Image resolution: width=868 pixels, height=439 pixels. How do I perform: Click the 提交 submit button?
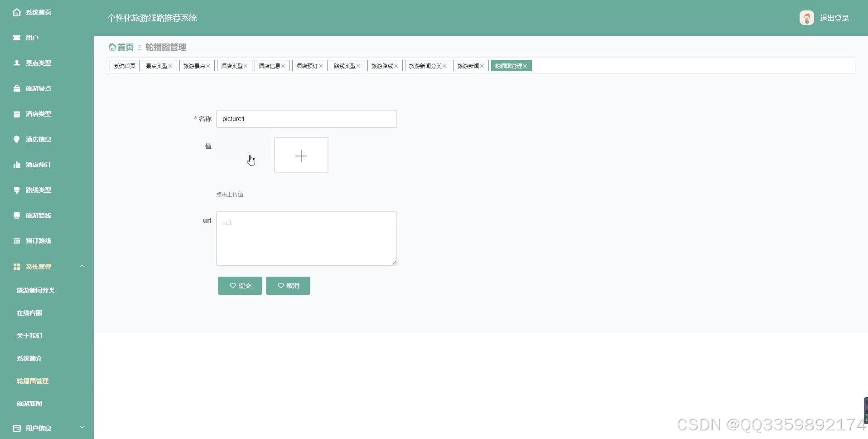pyautogui.click(x=240, y=286)
